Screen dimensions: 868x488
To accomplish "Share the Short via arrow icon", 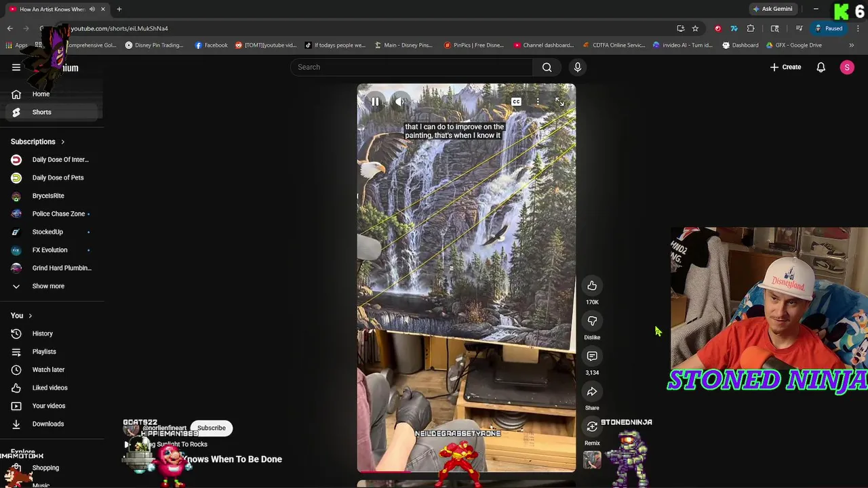I will 592,392.
